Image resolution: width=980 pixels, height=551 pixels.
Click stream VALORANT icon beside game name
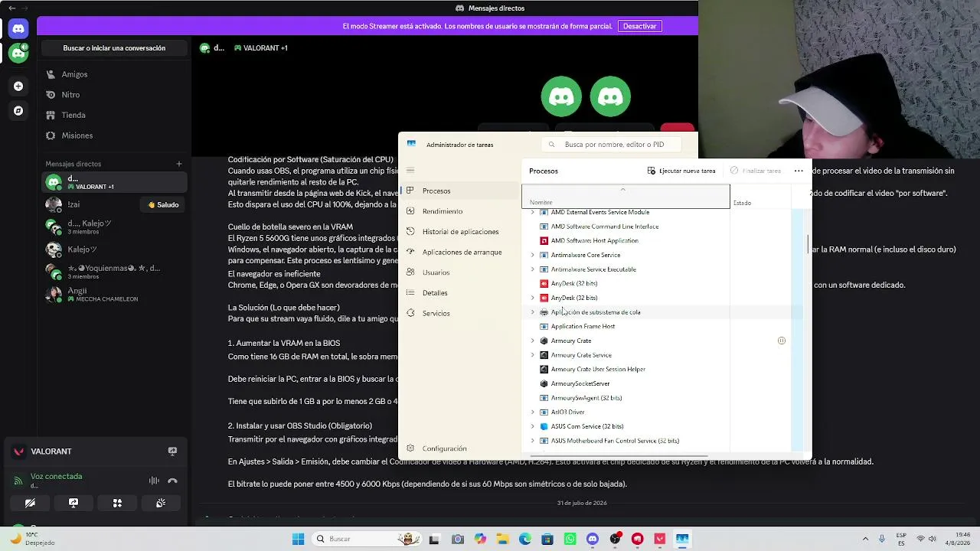(172, 452)
